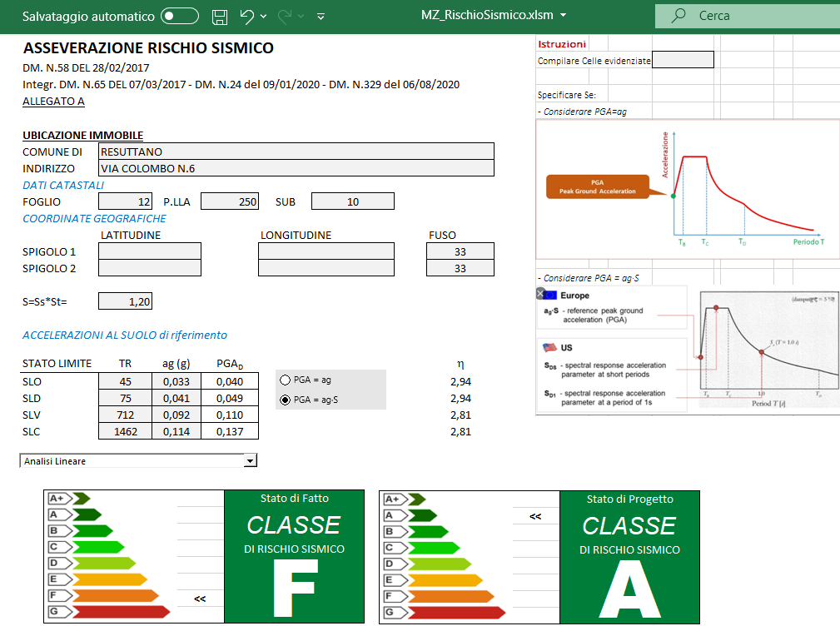Select SLD TR cell 75
This screenshot has width=840, height=626.
(126, 398)
